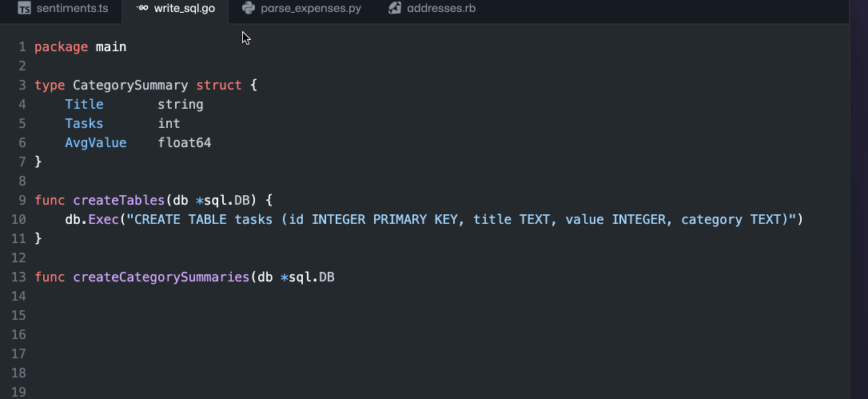
Task: Open the parse_expenses.py tab
Action: click(301, 10)
